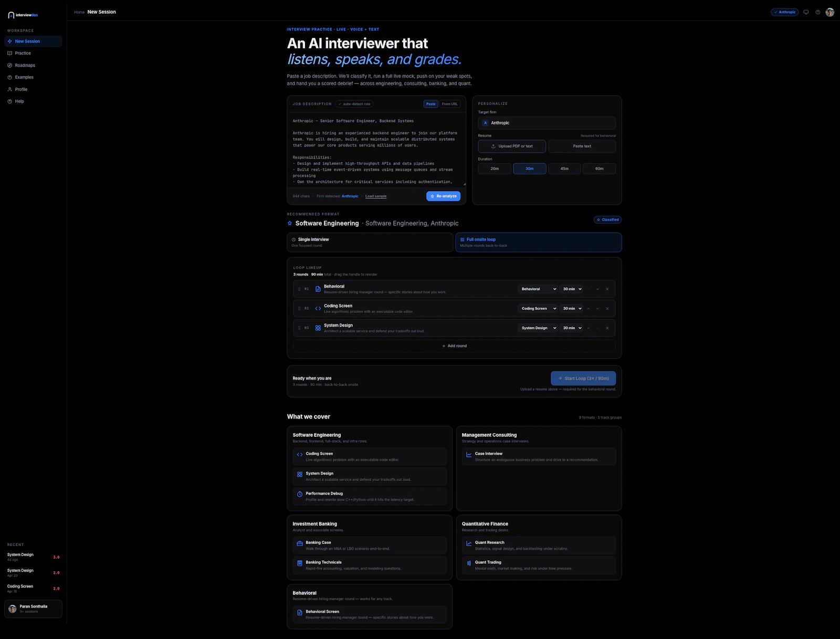840x639 pixels.
Task: Open New Session in the sidebar
Action: coord(33,41)
